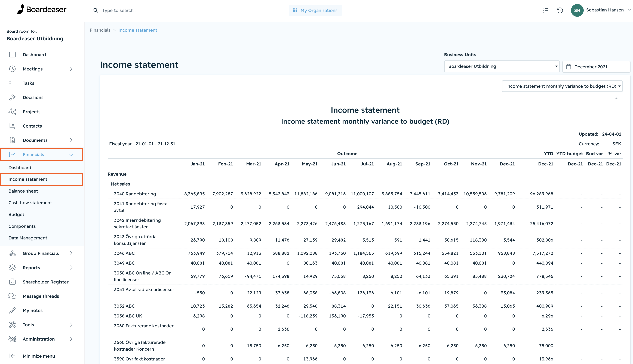
Task: Click the My notes pencil icon
Action: [x=12, y=310]
